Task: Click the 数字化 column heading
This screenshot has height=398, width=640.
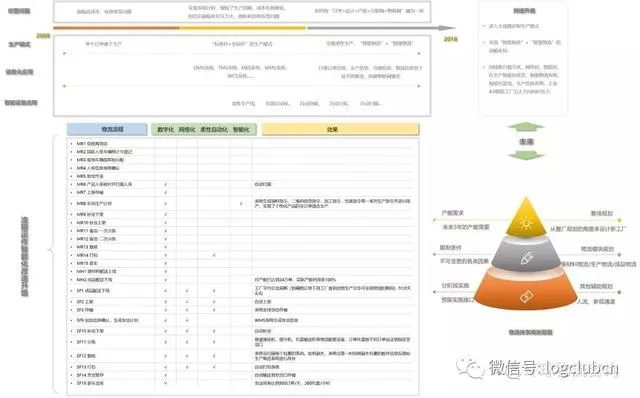Action: click(x=165, y=129)
